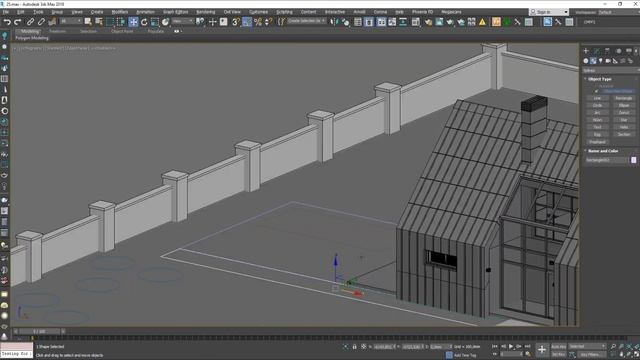
Task: Click the object name input field
Action: click(x=607, y=160)
